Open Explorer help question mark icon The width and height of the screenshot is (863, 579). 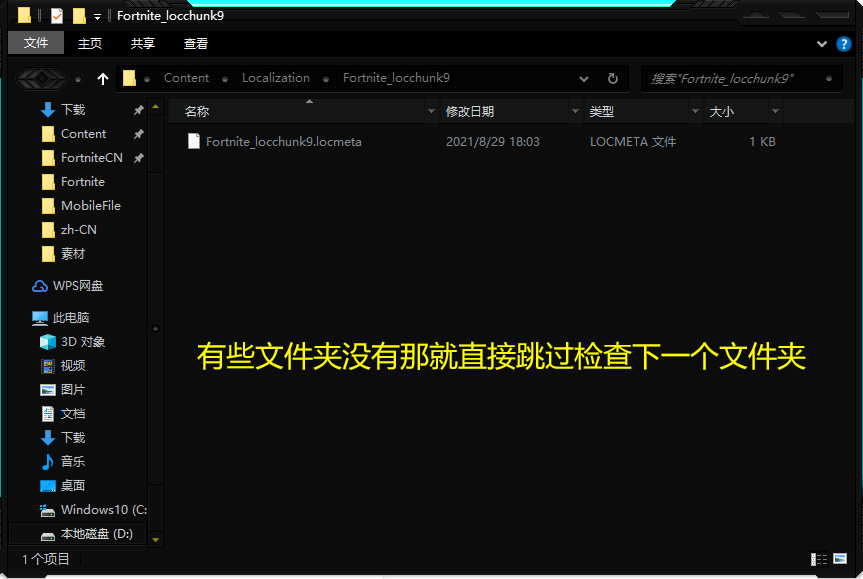843,43
